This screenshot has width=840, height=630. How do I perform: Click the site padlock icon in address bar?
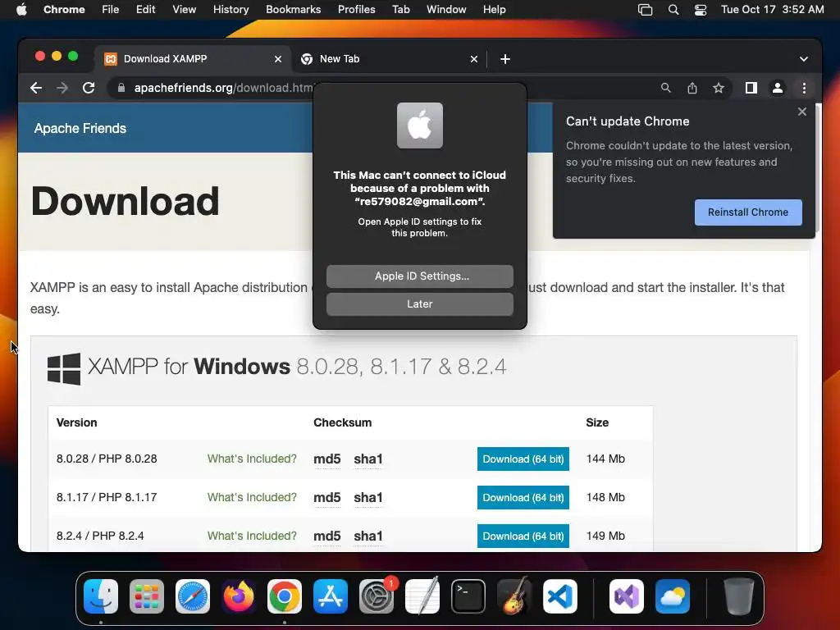[121, 88]
